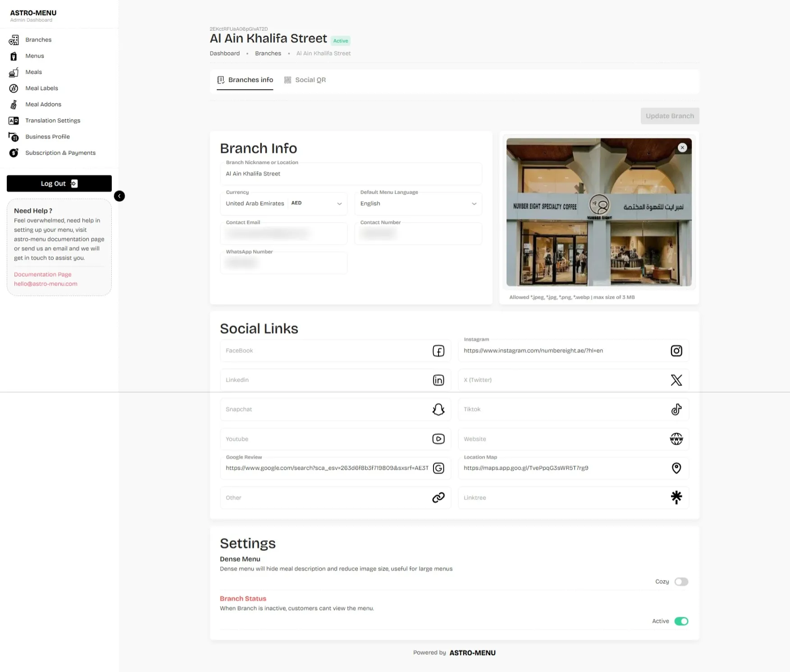
Task: Click the Location Map pin icon
Action: click(x=676, y=468)
